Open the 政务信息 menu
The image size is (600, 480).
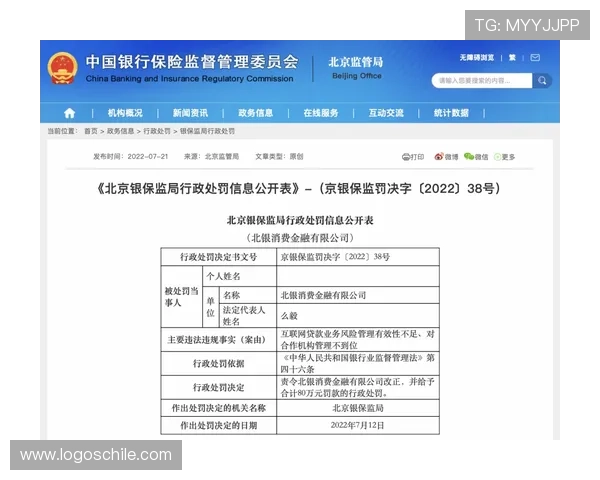(x=256, y=113)
